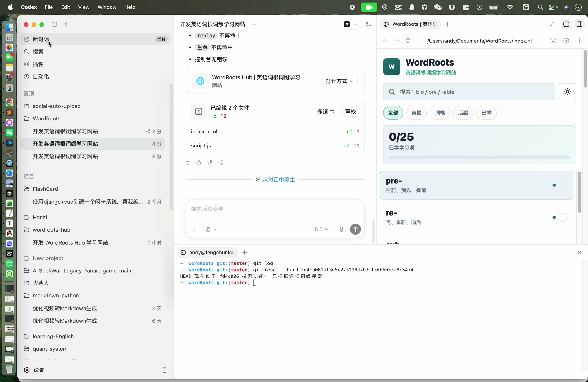The image size is (588, 382).
Task: Click the plus attach icon in composer
Action: coord(195,229)
